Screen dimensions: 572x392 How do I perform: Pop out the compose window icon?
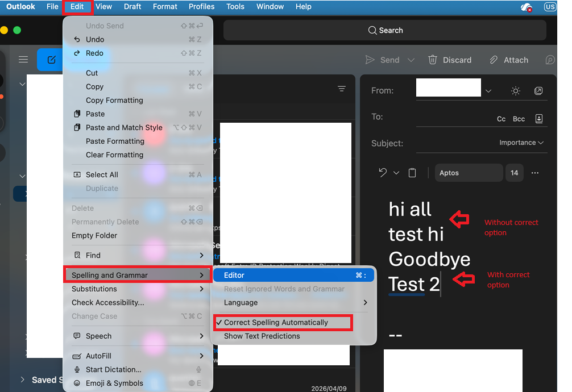(x=538, y=91)
